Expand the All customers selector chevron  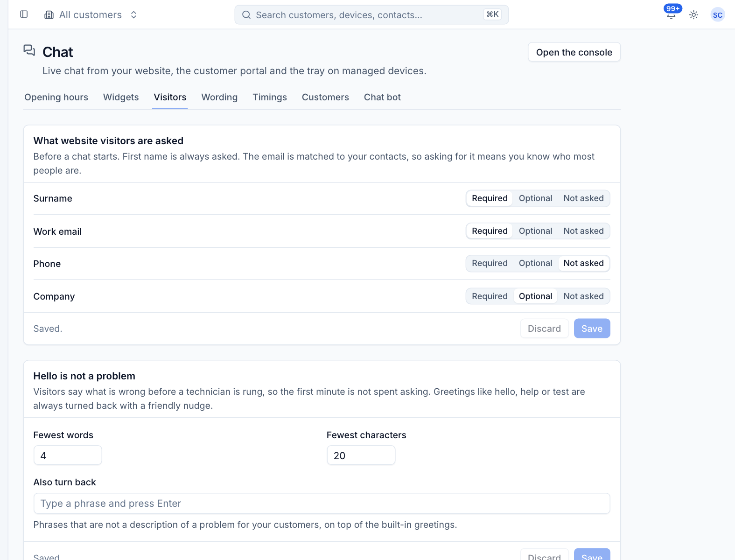coord(133,15)
